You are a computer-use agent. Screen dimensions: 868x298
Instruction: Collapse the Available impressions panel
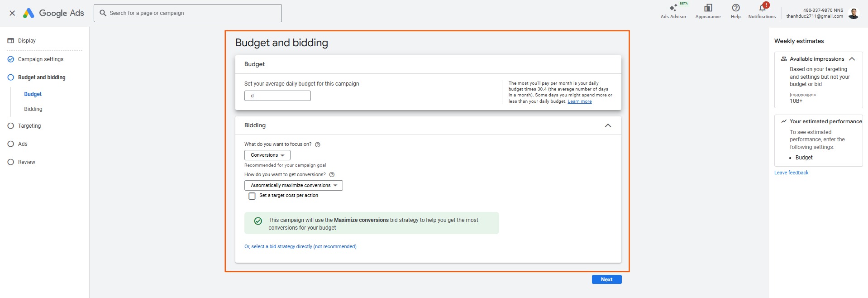coord(852,59)
